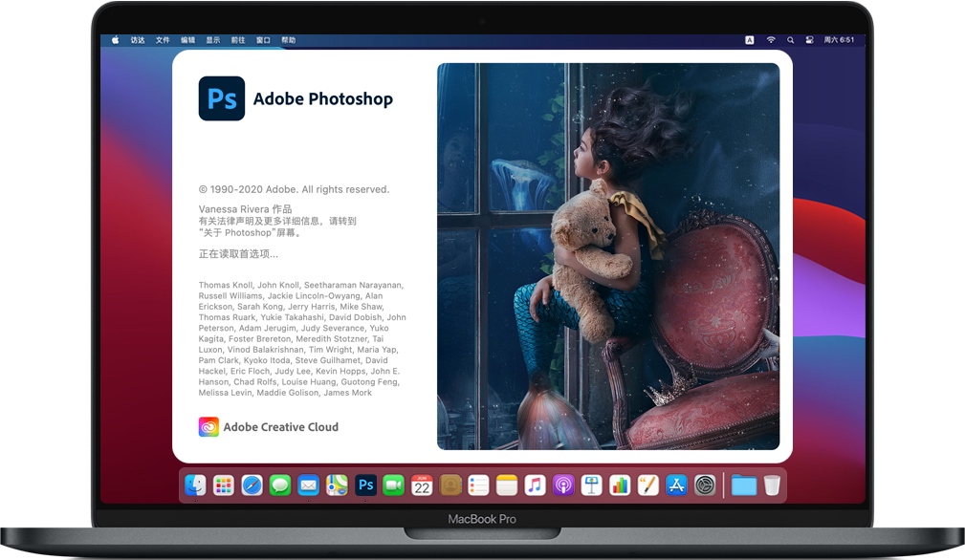Open the Music app from the Dock
The image size is (965, 560).
point(535,485)
